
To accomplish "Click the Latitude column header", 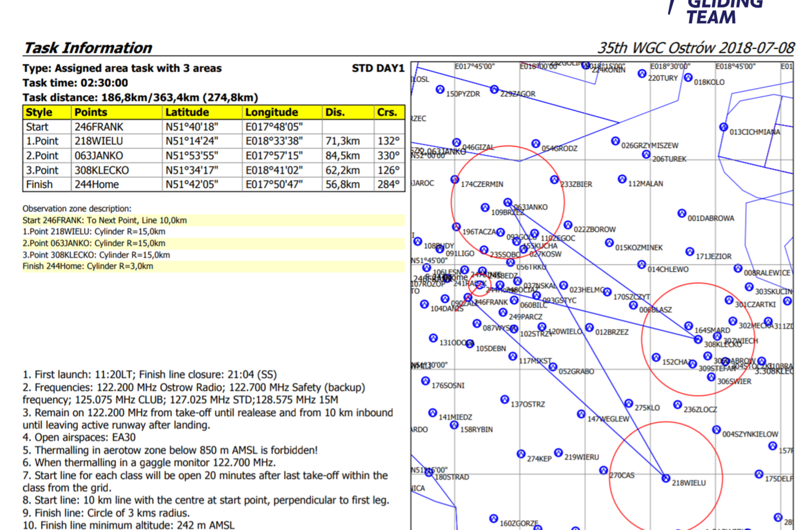I will [187, 112].
